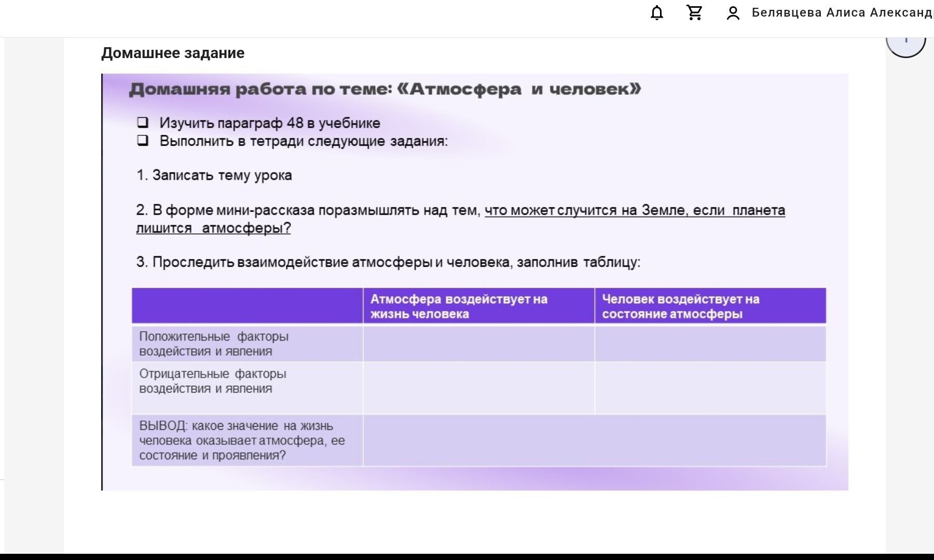
Task: Click row label Отрицательные факторы воздействия
Action: pyautogui.click(x=247, y=388)
